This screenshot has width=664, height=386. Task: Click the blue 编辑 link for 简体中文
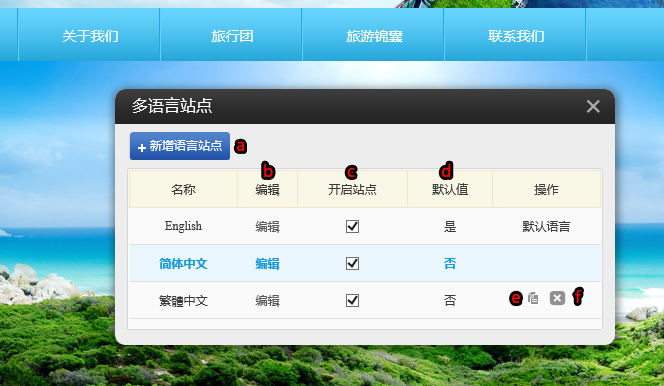coord(267,264)
